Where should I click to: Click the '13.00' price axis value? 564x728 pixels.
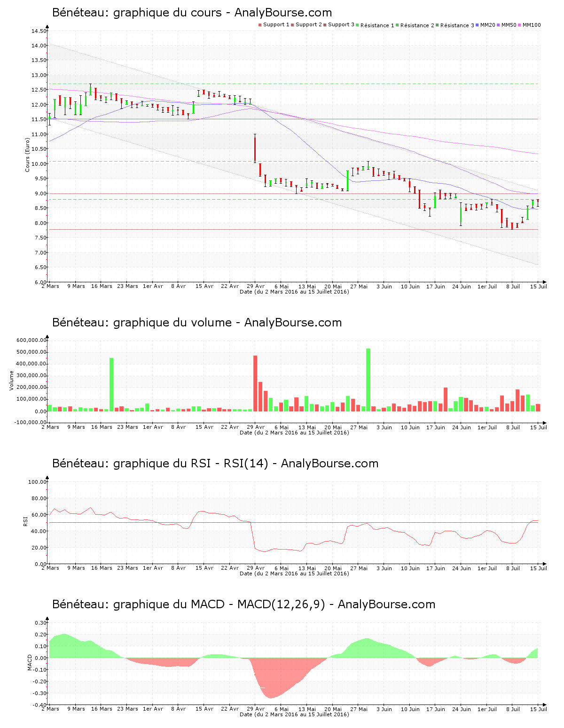coord(39,75)
